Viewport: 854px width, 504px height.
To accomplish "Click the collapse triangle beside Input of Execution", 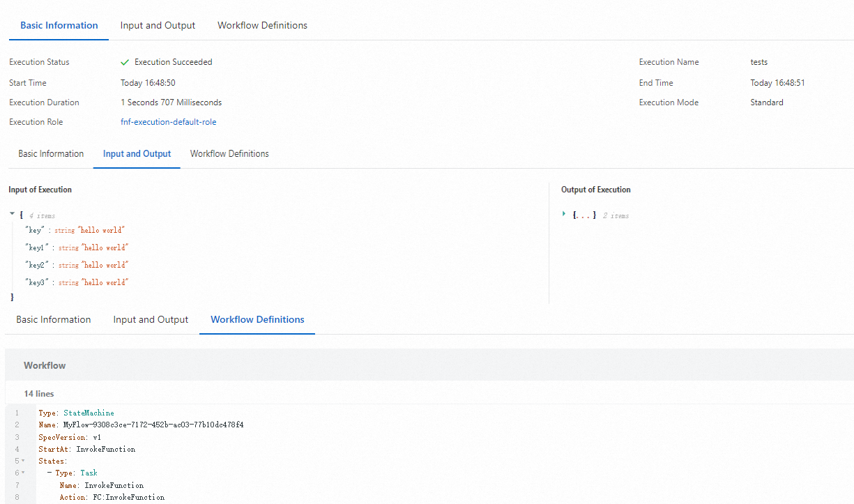I will point(11,213).
